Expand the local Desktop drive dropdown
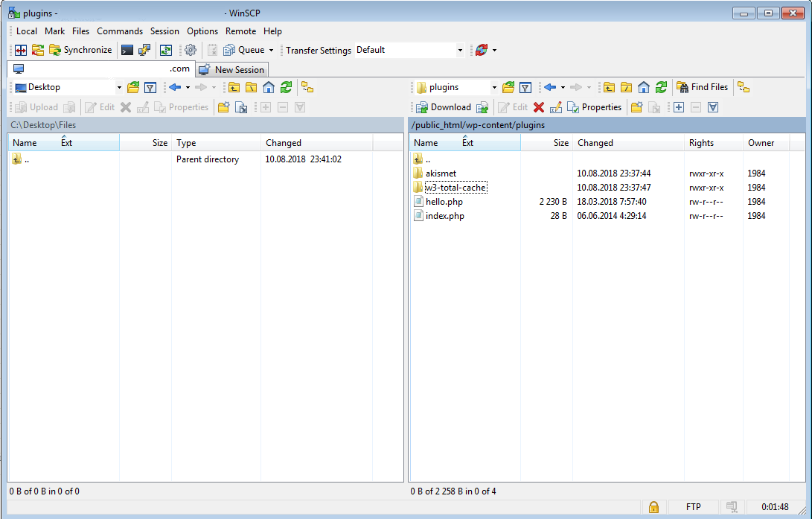This screenshot has height=519, width=812. tap(119, 87)
